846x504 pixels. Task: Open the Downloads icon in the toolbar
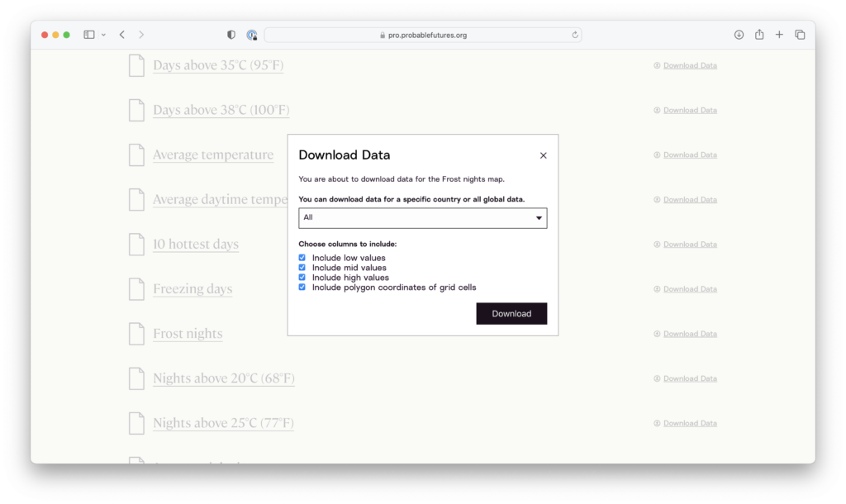coord(738,34)
